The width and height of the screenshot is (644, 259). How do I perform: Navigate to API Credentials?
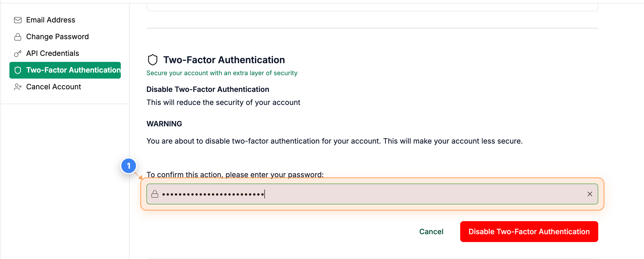tap(52, 53)
